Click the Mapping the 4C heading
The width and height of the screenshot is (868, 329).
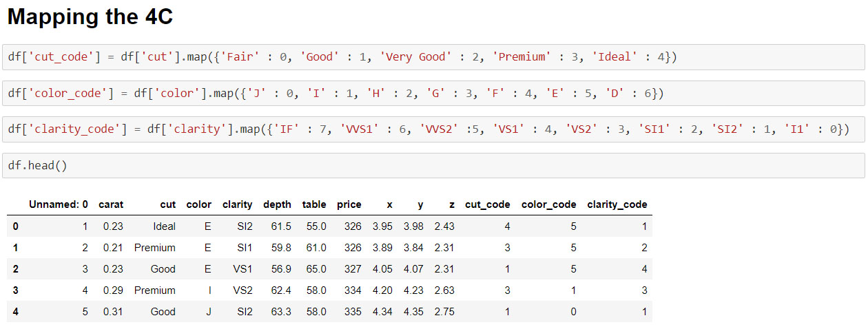(90, 17)
